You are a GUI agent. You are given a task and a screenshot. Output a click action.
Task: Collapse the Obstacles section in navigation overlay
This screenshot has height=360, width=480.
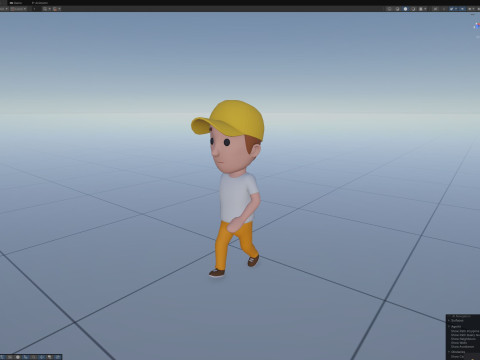point(449,352)
